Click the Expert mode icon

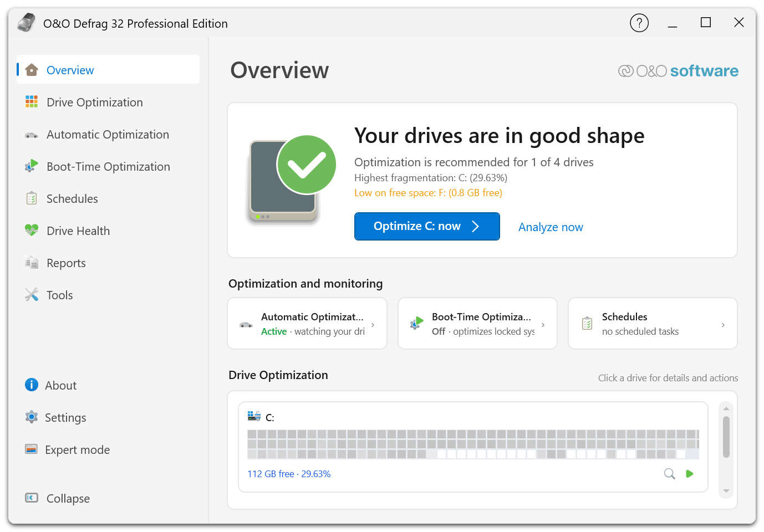click(x=32, y=449)
